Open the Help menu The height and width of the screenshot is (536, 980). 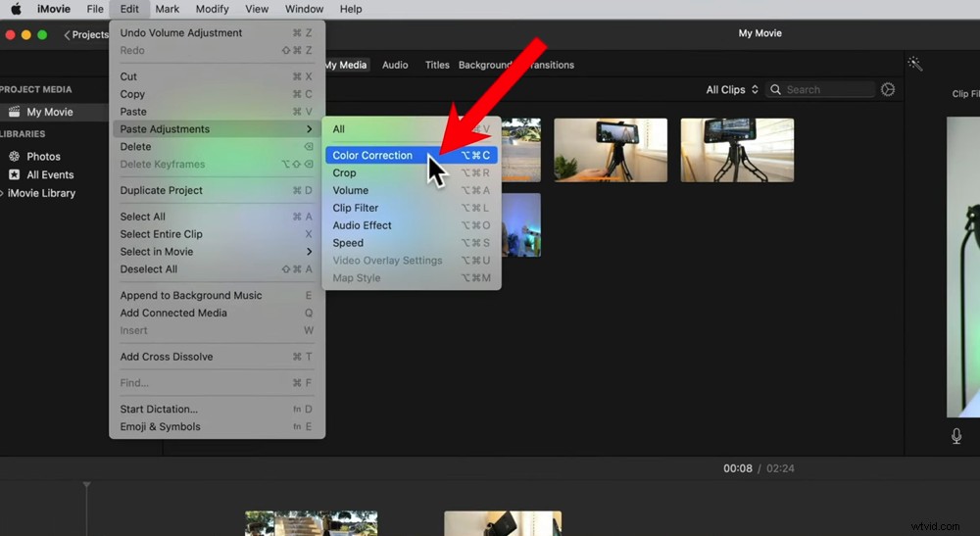pyautogui.click(x=351, y=9)
